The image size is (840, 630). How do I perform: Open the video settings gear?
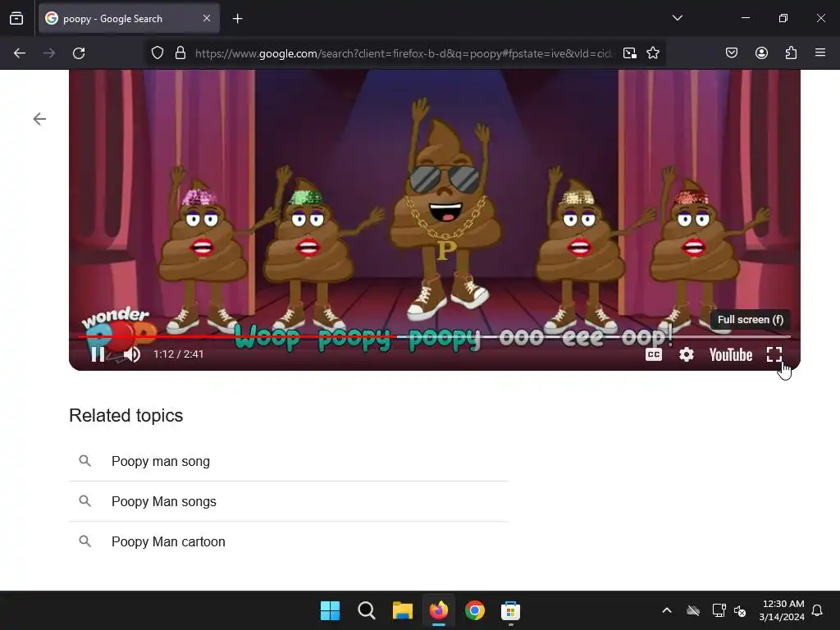[x=687, y=354]
